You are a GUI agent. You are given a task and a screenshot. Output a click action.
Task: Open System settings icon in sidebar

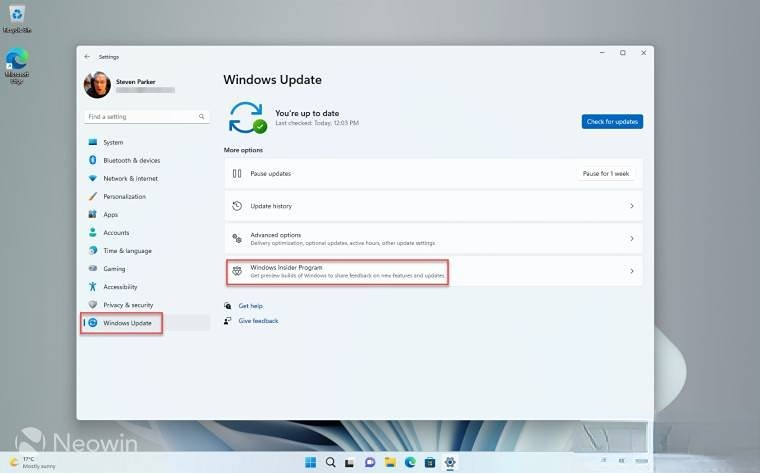pyautogui.click(x=93, y=142)
